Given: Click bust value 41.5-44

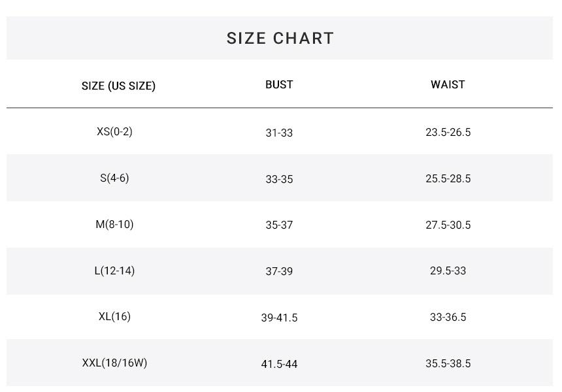Looking at the screenshot, I should pyautogui.click(x=279, y=364).
